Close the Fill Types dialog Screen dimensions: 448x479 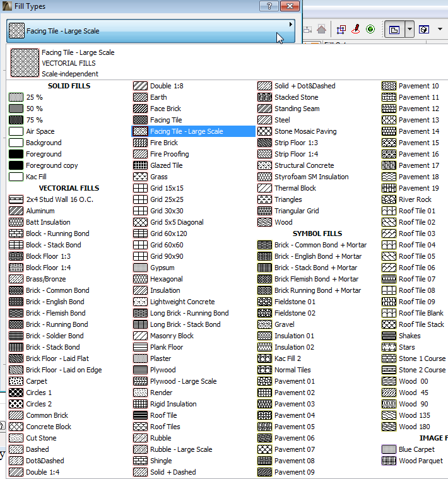(290, 6)
